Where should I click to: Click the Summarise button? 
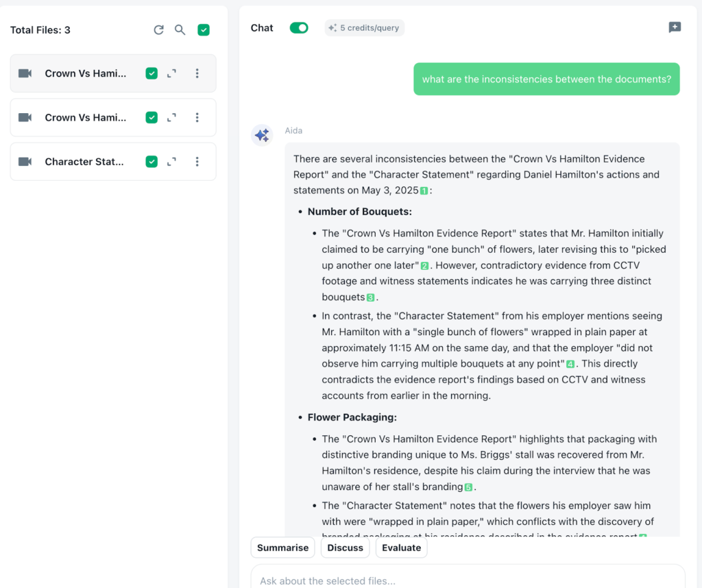(x=282, y=548)
